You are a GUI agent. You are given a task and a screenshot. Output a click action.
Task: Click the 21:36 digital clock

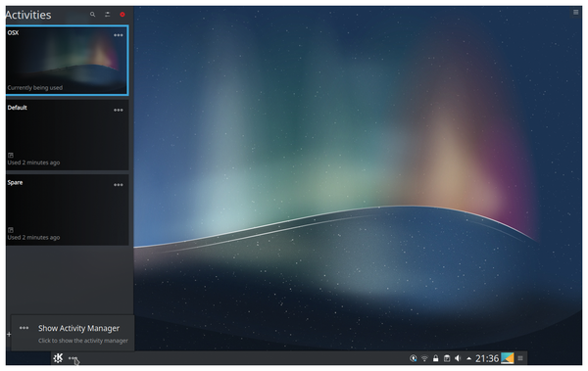click(487, 358)
